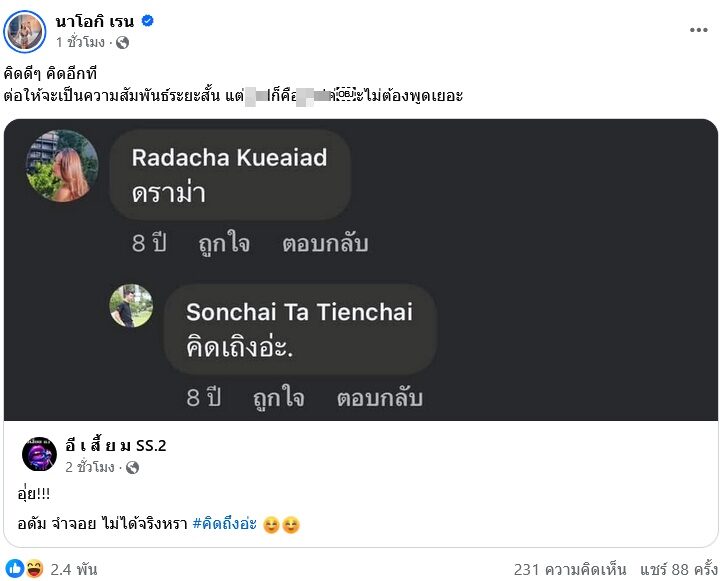Click the globe privacy icon under นาโอกิ เรน
Viewport: 726px width, 581px height.
(x=122, y=43)
